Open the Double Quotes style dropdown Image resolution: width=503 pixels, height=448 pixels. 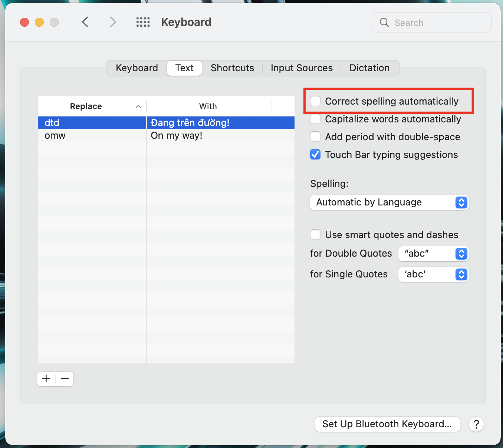click(x=433, y=254)
